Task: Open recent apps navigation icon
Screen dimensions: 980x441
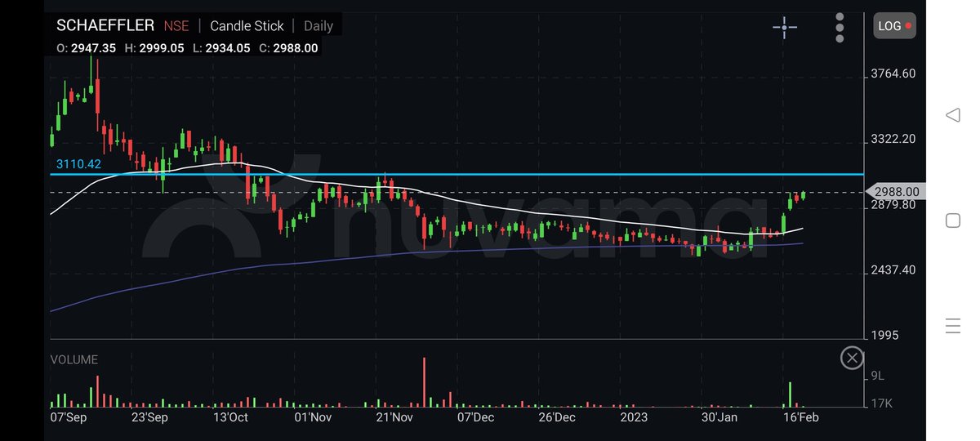Action: (952, 326)
